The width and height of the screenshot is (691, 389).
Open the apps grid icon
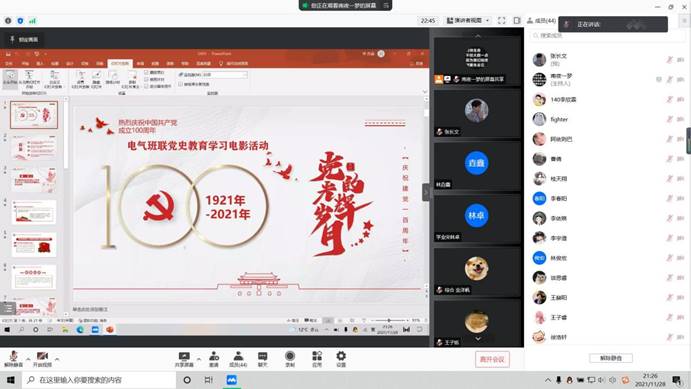tap(317, 359)
